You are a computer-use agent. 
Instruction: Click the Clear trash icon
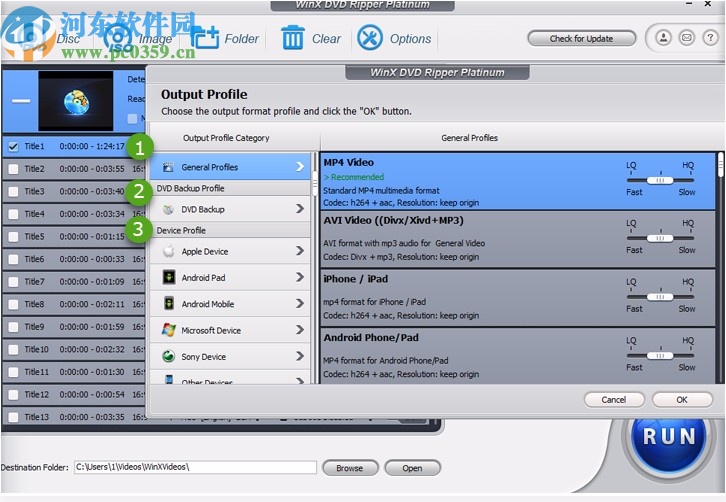coord(293,38)
